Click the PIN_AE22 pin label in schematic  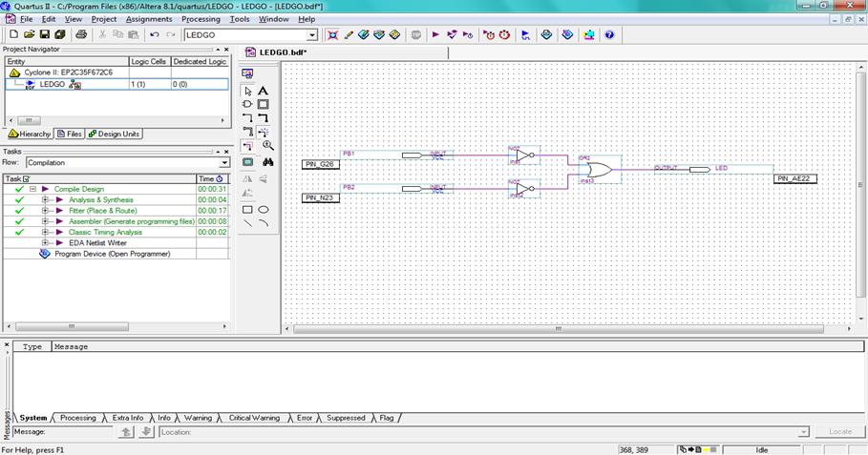794,178
